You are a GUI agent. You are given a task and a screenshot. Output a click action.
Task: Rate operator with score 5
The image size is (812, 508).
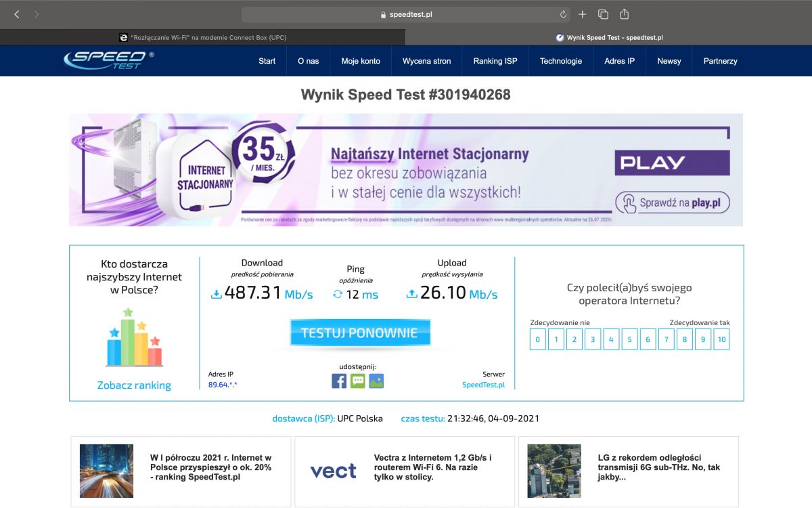pyautogui.click(x=629, y=339)
